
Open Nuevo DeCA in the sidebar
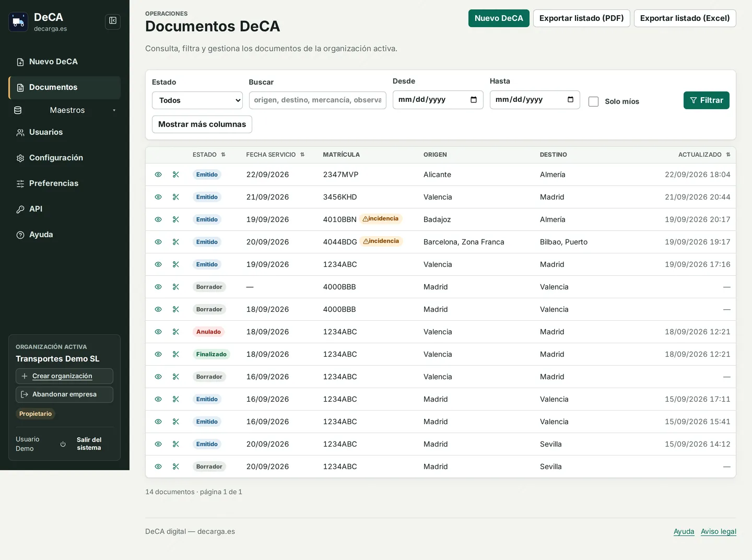pyautogui.click(x=65, y=62)
